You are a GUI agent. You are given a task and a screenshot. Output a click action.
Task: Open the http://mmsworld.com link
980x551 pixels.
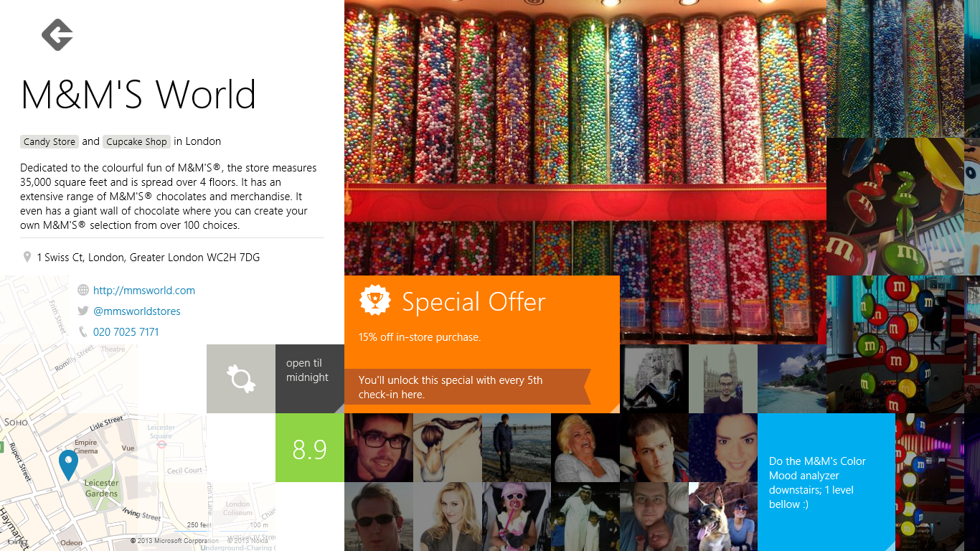coord(144,291)
